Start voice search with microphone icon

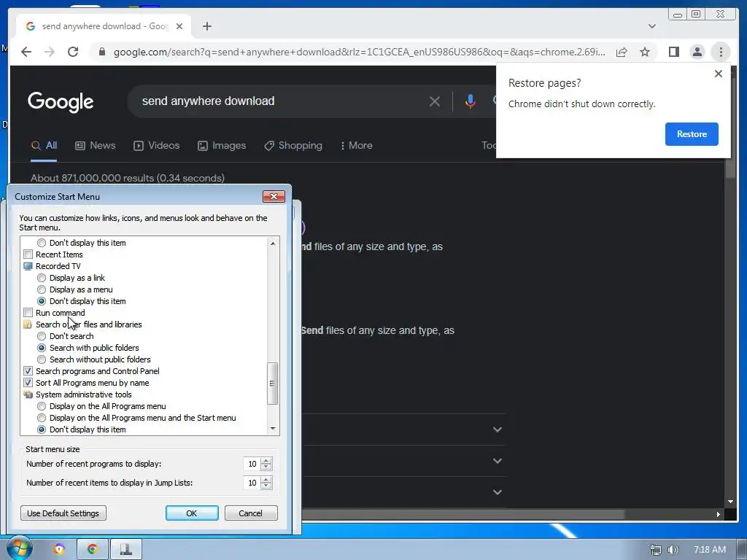pos(471,101)
